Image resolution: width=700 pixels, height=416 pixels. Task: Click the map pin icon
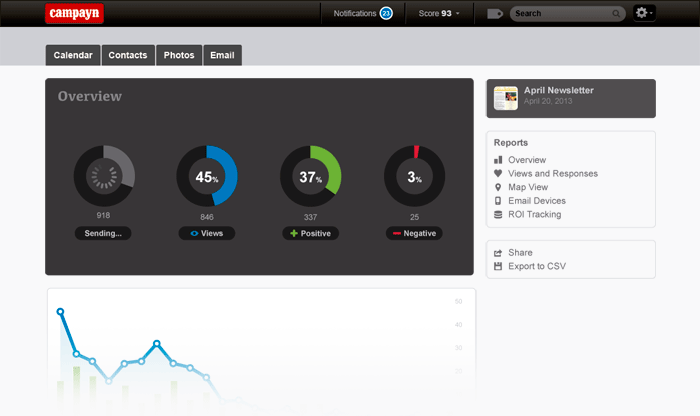click(x=498, y=187)
